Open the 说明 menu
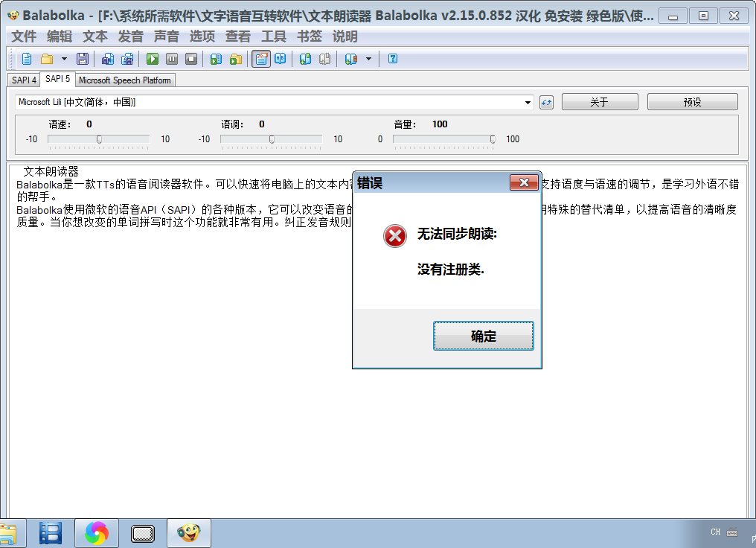The width and height of the screenshot is (756, 548). click(x=345, y=36)
